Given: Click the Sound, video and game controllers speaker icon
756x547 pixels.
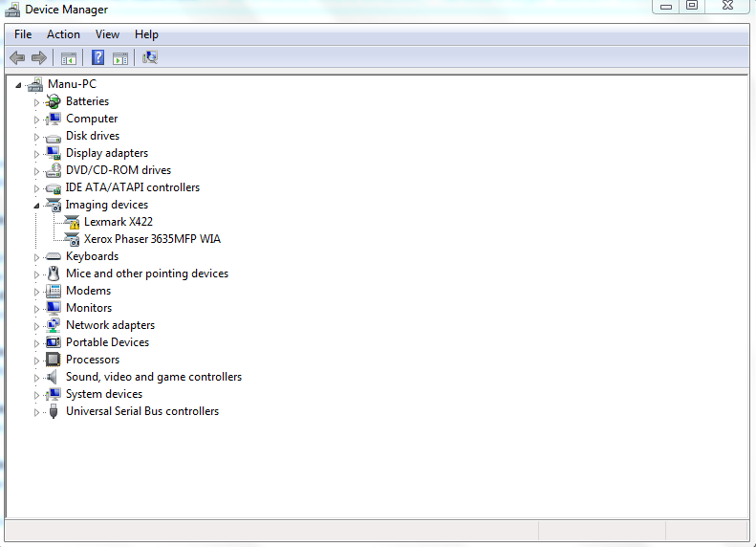Looking at the screenshot, I should [x=52, y=377].
